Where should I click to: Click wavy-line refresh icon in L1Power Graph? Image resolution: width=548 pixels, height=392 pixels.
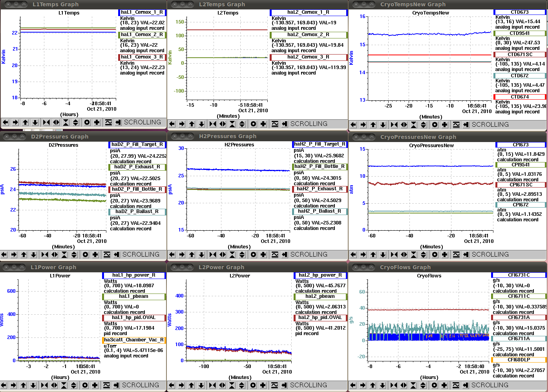click(x=106, y=385)
